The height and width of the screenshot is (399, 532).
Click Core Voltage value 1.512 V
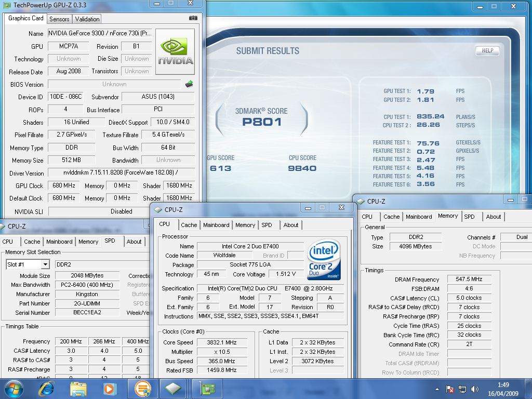point(285,274)
